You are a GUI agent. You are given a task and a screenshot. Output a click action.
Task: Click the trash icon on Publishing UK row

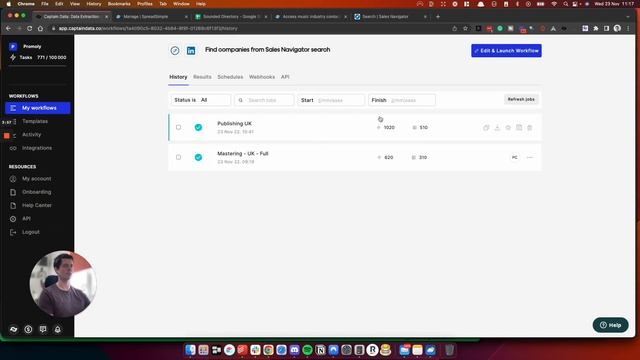[529, 128]
